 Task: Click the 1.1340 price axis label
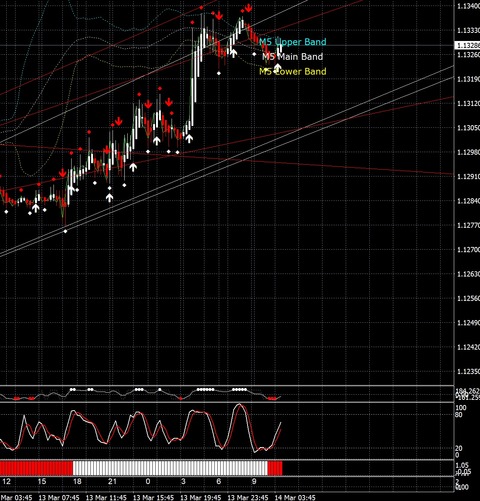click(x=468, y=6)
